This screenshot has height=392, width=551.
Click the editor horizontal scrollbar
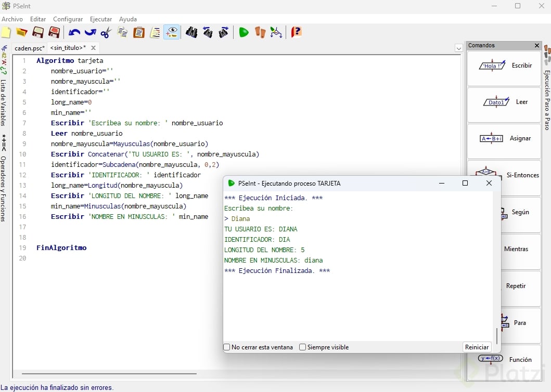point(109,373)
